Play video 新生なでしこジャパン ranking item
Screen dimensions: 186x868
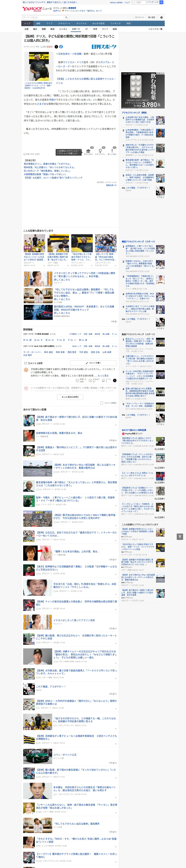tap(160, 342)
